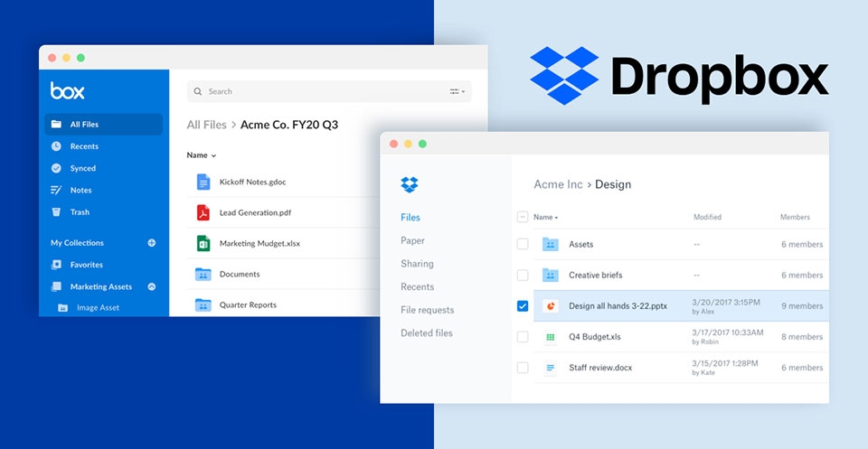
Task: Click the Marketing Mudget Excel icon
Action: [x=203, y=243]
